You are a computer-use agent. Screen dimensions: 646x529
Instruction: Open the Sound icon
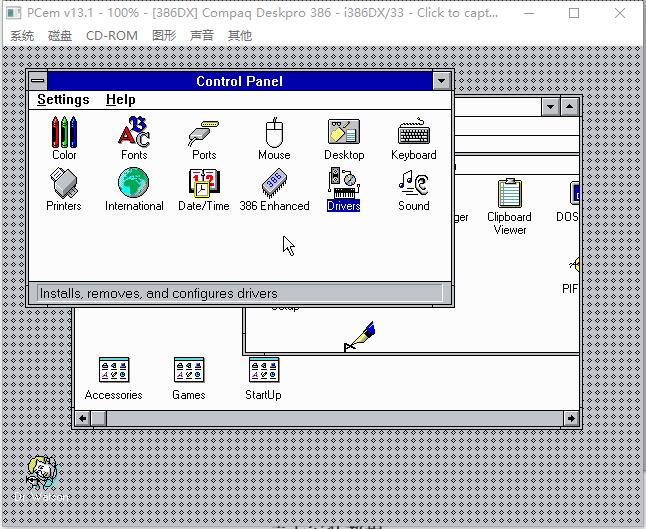414,189
